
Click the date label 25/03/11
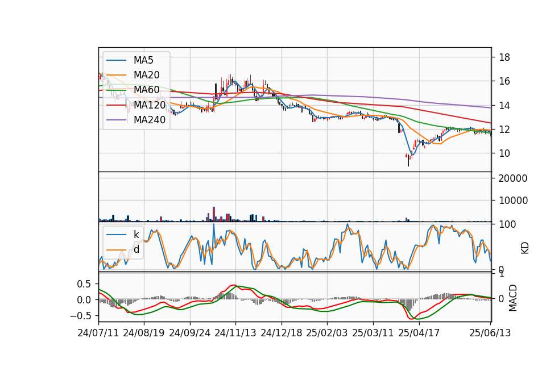coord(373,333)
